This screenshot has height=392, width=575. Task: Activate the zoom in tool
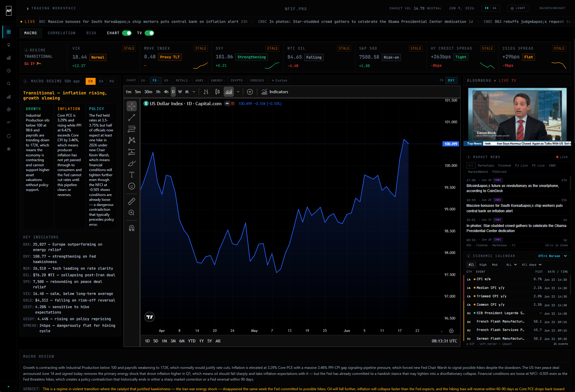tap(132, 213)
